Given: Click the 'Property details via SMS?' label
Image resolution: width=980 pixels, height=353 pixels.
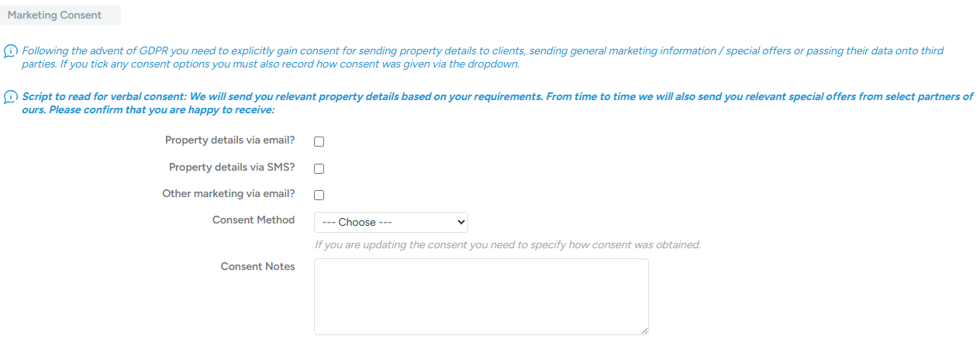Looking at the screenshot, I should (x=232, y=167).
